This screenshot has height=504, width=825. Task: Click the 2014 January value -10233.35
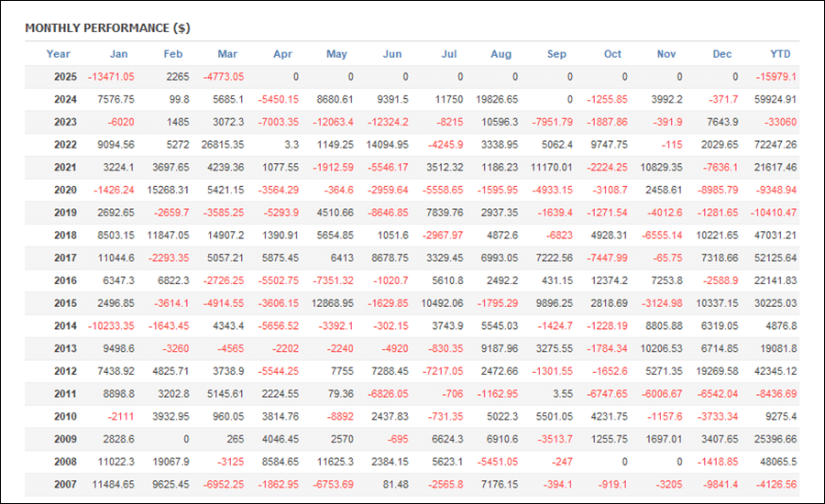coord(111,325)
